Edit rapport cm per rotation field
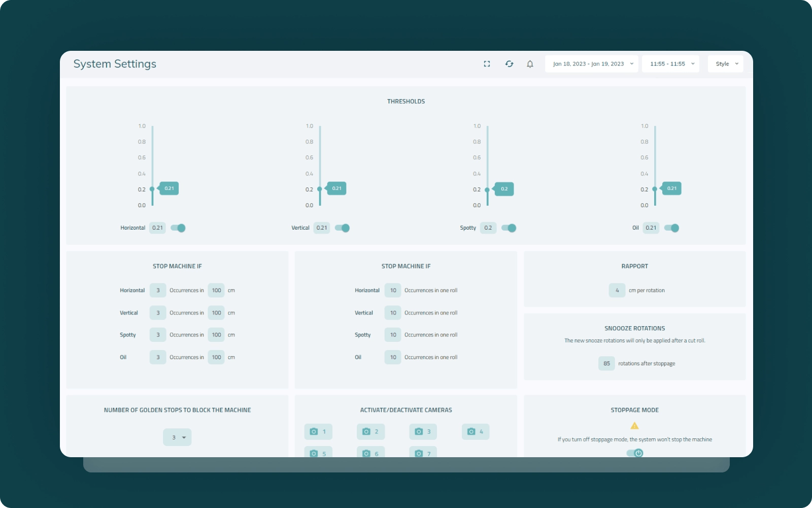 pyautogui.click(x=617, y=291)
